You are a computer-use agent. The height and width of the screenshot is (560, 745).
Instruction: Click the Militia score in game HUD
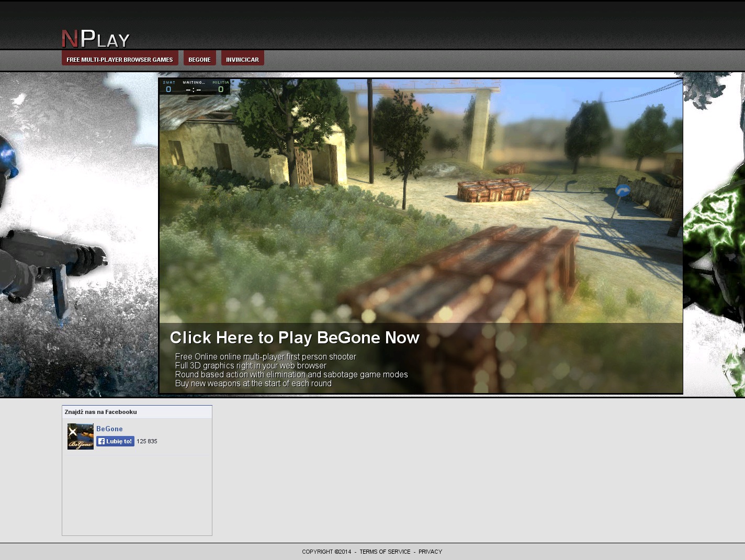click(x=221, y=89)
